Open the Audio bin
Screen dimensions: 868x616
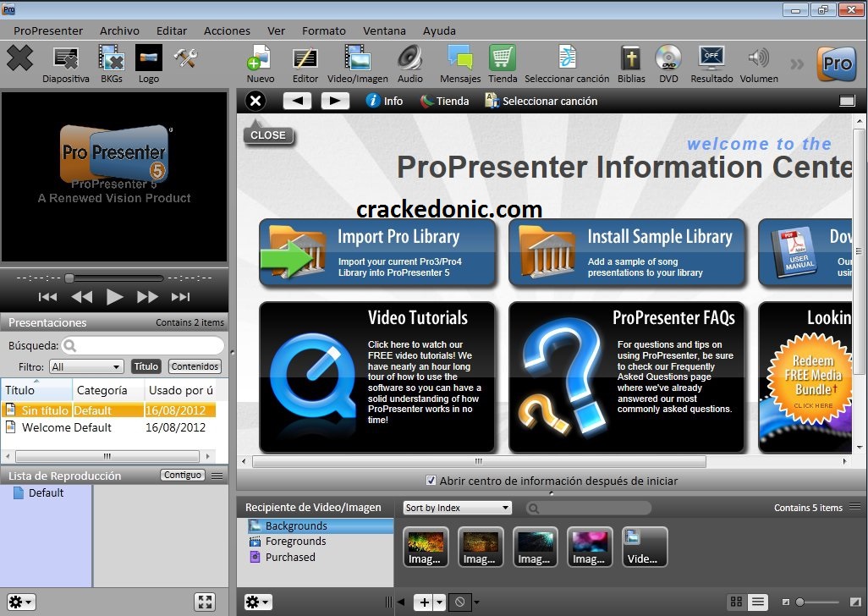pyautogui.click(x=410, y=64)
